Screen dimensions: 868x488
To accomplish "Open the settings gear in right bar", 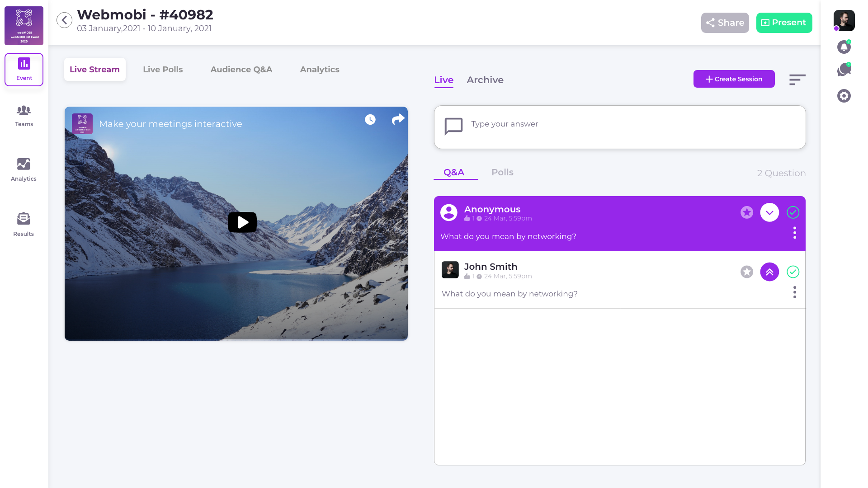I will click(844, 96).
